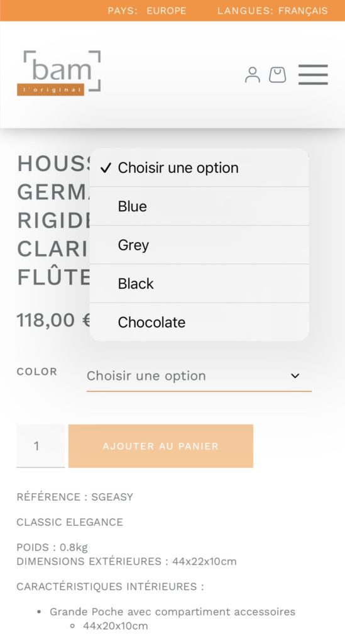Change language via LANGUES: FRANÇAIS
Image resolution: width=345 pixels, height=644 pixels.
272,11
